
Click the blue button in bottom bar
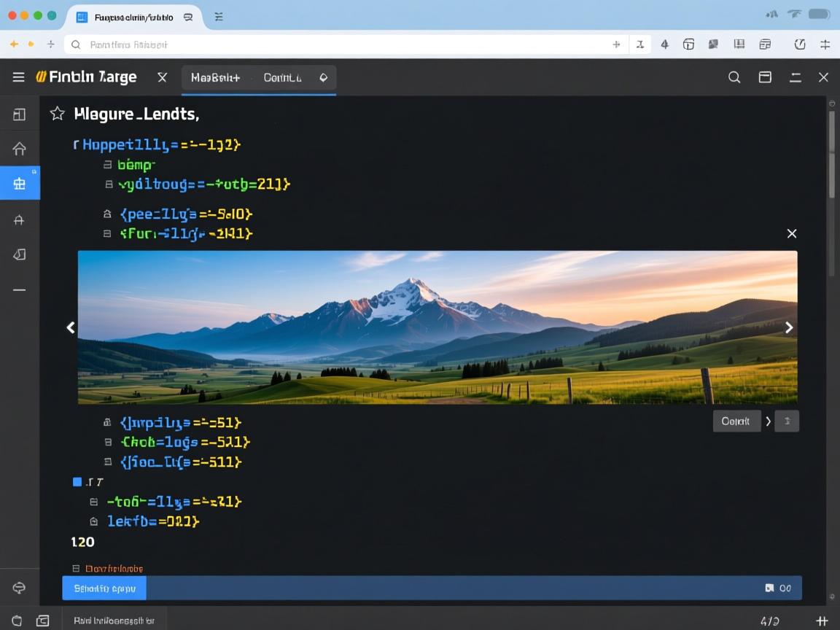coord(104,588)
